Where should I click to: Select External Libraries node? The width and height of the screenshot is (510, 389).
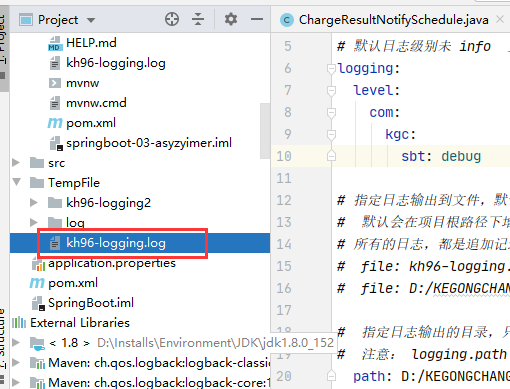[x=80, y=323]
